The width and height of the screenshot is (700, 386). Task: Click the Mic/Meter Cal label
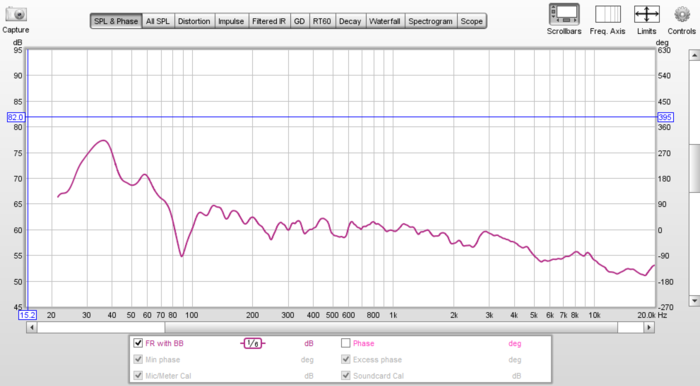[x=168, y=376]
